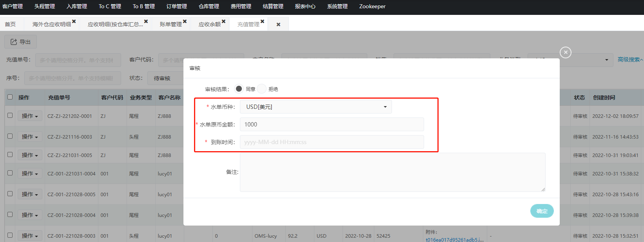Close the 充值管理 tab
644x242 pixels.
click(262, 22)
